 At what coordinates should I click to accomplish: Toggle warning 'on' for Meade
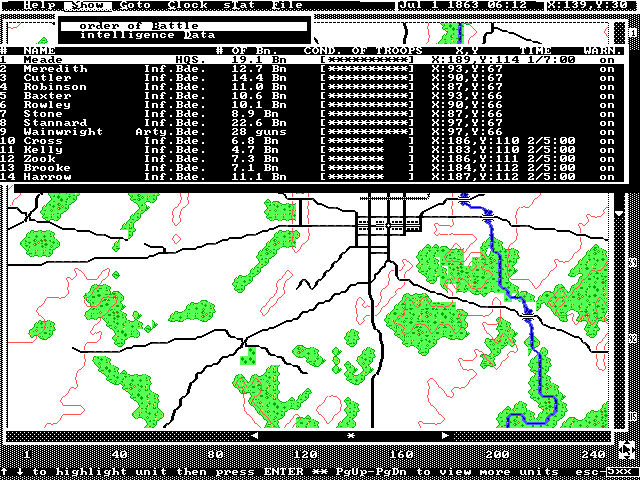606,59
